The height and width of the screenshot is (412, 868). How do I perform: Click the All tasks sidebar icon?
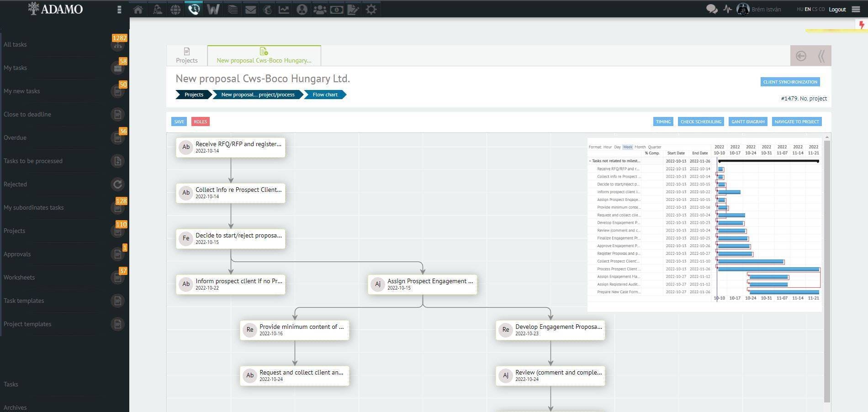[x=118, y=44]
